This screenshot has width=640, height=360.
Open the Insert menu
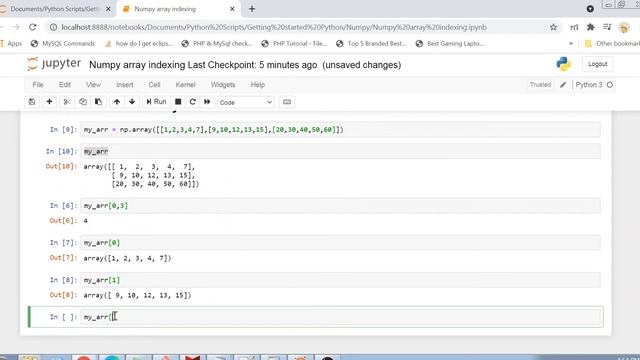pos(124,84)
